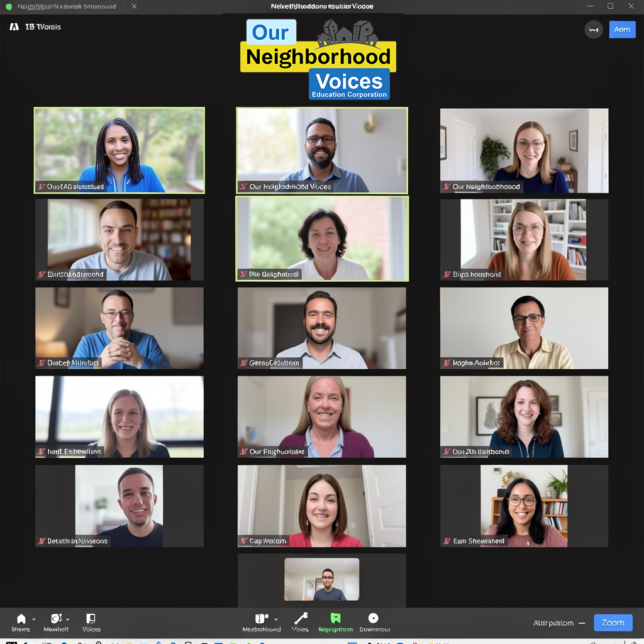
Task: Select the woman with braids video tile
Action: (119, 150)
